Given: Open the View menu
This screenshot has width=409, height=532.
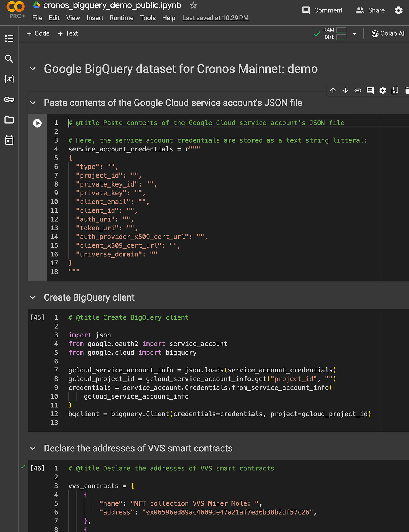Looking at the screenshot, I should click(x=73, y=18).
